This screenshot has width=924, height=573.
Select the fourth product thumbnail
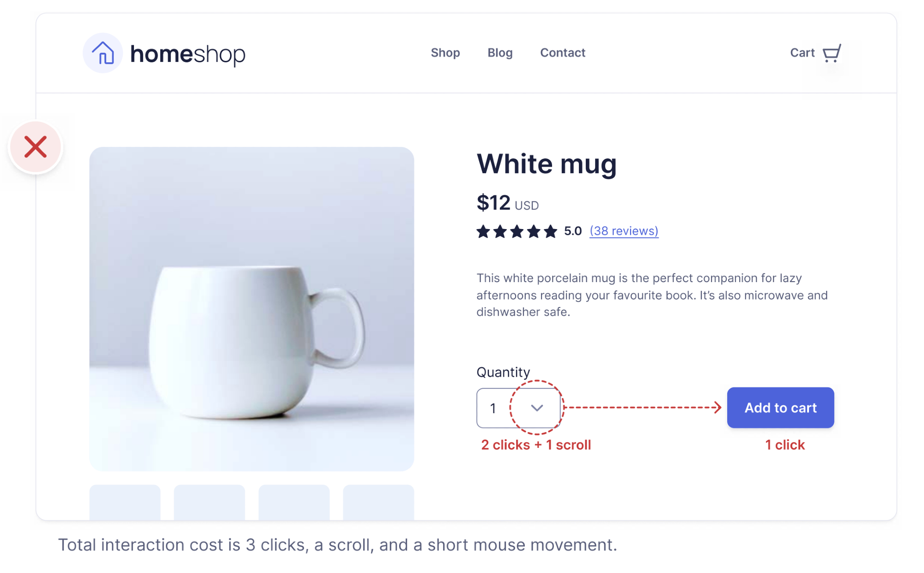coord(378,502)
